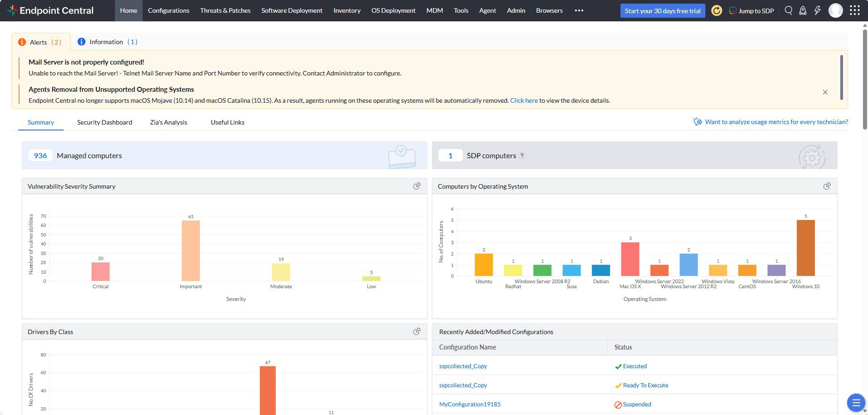This screenshot has height=415, width=868.
Task: Switch to the Information tab
Action: [x=107, y=42]
